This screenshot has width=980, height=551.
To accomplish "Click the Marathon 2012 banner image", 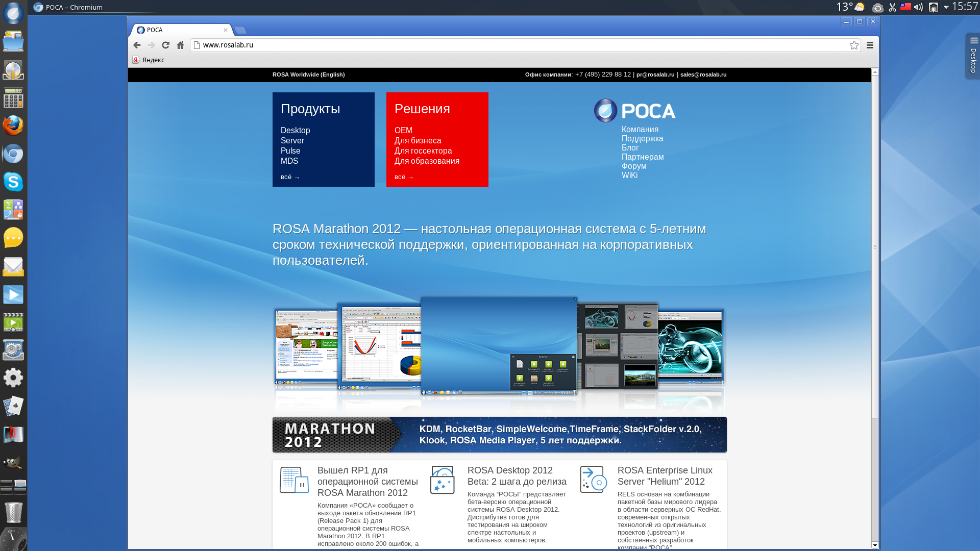I will (x=499, y=435).
